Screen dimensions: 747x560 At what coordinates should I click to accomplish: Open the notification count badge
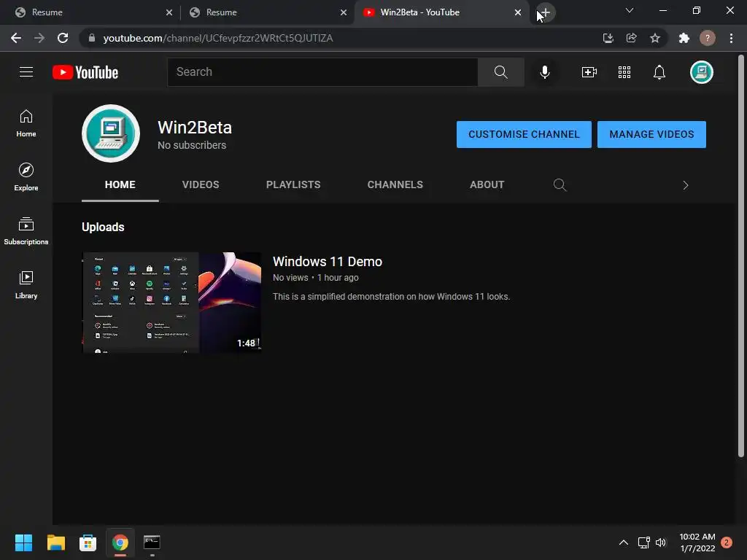[x=727, y=542]
